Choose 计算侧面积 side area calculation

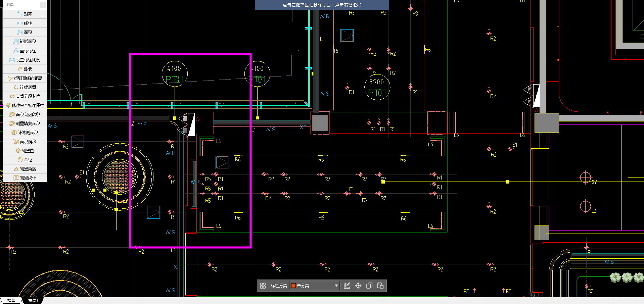click(x=25, y=133)
